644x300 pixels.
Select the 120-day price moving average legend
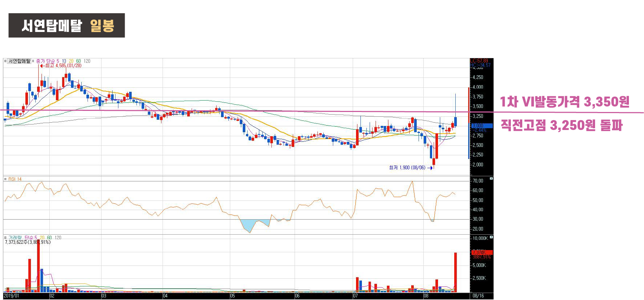[87, 61]
